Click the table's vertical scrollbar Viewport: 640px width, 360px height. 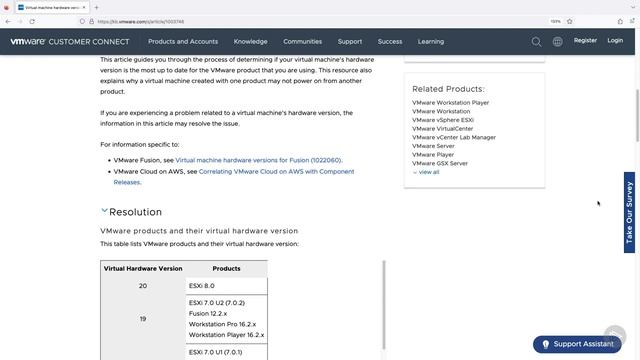[384, 304]
